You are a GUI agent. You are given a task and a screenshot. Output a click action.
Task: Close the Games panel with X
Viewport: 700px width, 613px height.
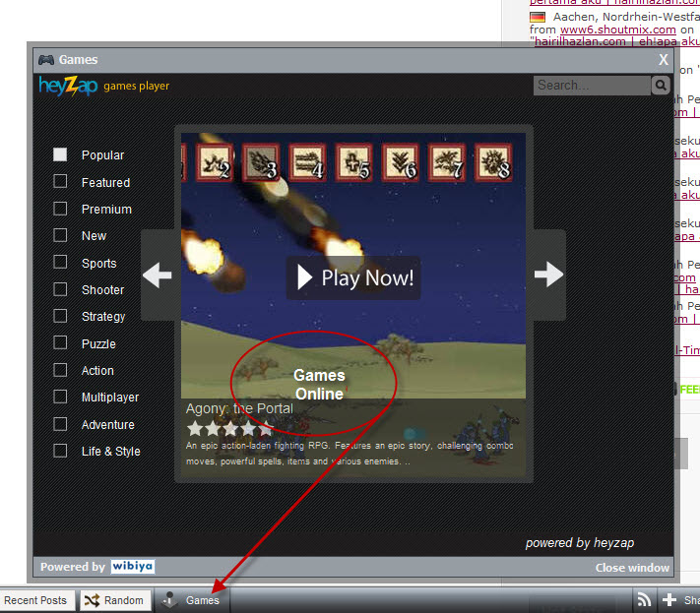[664, 60]
